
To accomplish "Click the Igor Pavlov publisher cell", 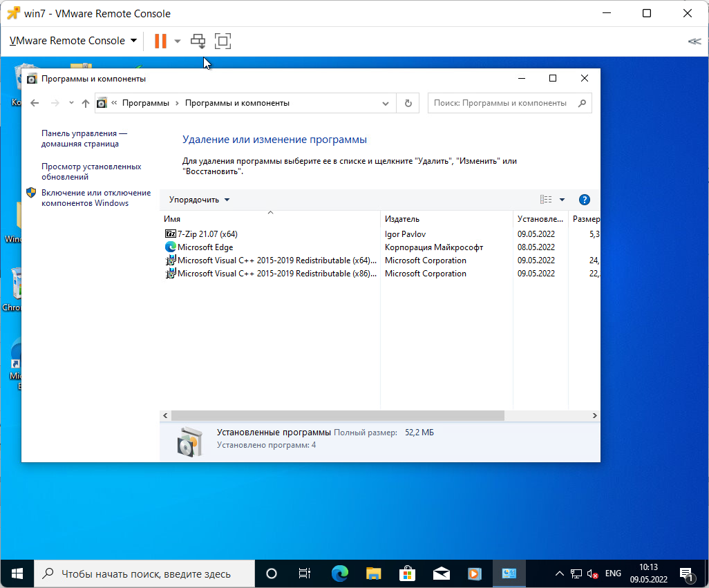I will 405,234.
